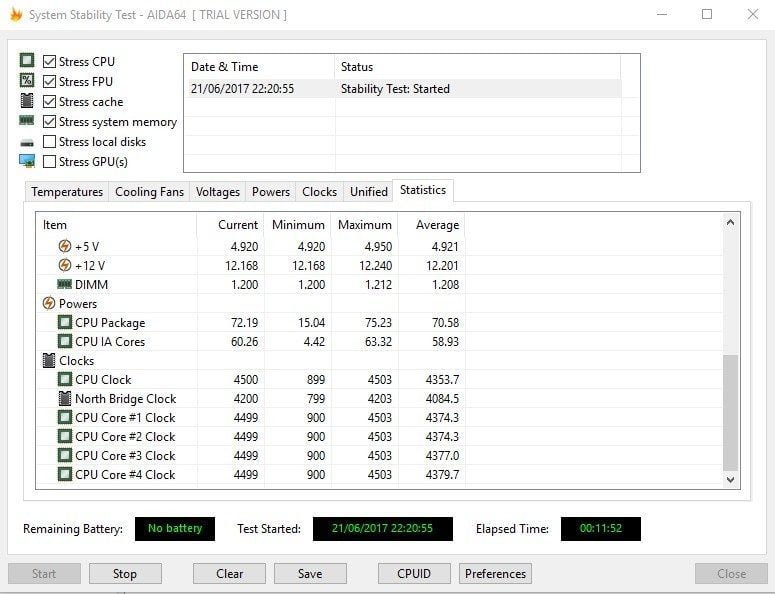Image resolution: width=775 pixels, height=594 pixels.
Task: Click the Stop button
Action: tap(125, 574)
